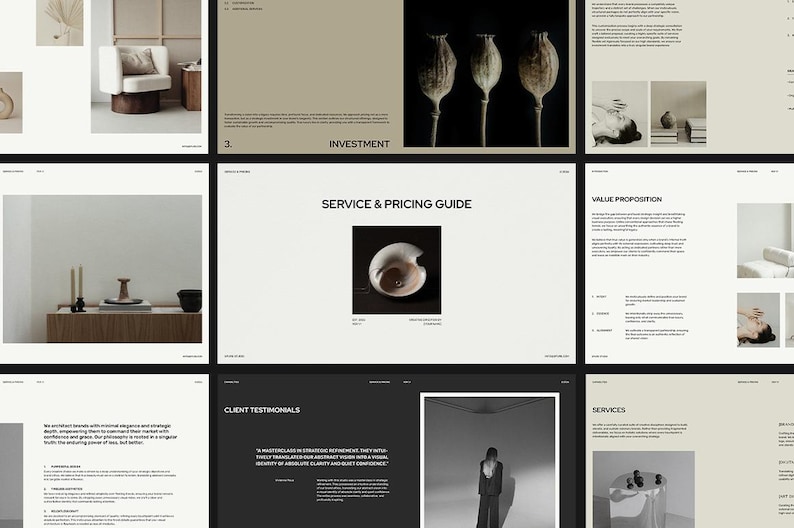This screenshot has height=528, width=794.
Task: Select the reclining woman photo in Value Proposition slide
Action: coord(758,320)
